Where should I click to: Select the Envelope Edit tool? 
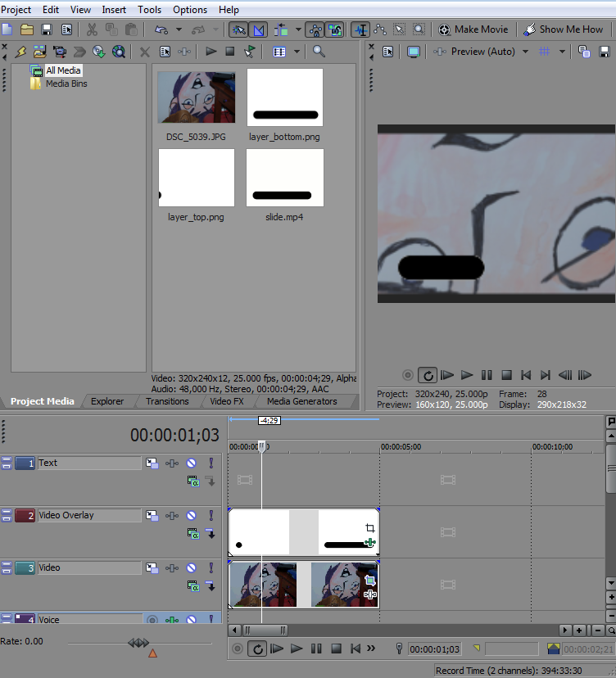coord(380,29)
